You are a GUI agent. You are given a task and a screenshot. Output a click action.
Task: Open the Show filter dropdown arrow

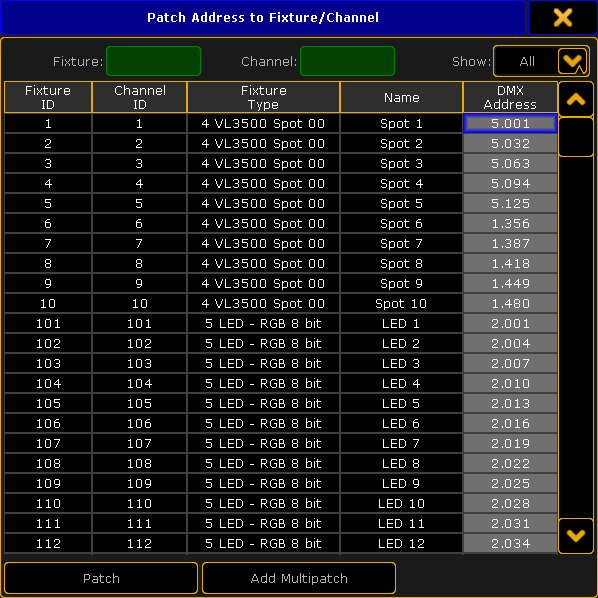(x=572, y=61)
